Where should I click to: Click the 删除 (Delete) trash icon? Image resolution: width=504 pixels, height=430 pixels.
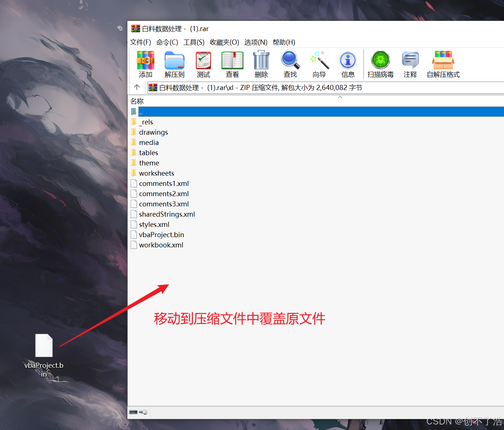[x=261, y=60]
